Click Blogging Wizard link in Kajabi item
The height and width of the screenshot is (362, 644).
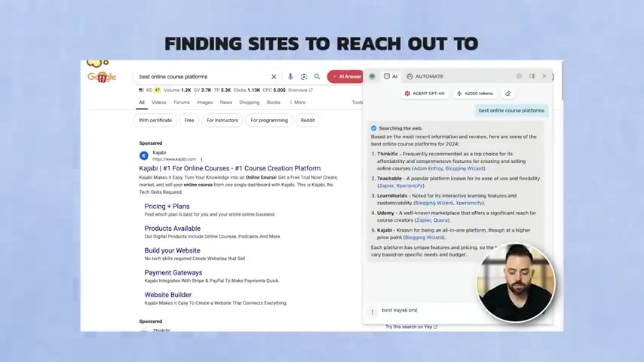click(424, 238)
